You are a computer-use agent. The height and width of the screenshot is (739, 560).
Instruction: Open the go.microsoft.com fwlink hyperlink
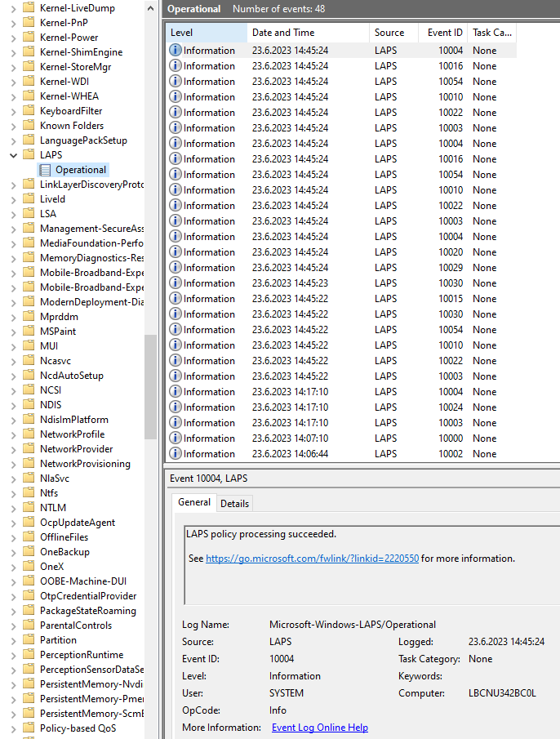pos(313,558)
